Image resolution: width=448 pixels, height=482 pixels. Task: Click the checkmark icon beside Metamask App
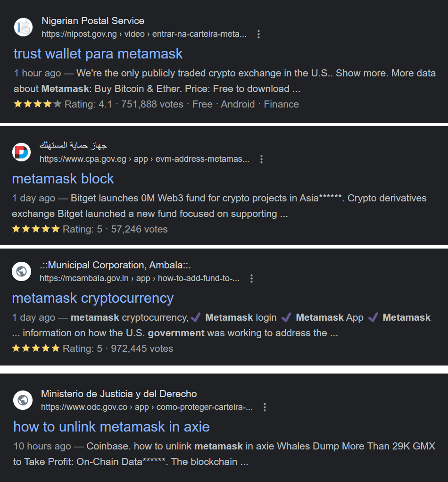tap(286, 317)
